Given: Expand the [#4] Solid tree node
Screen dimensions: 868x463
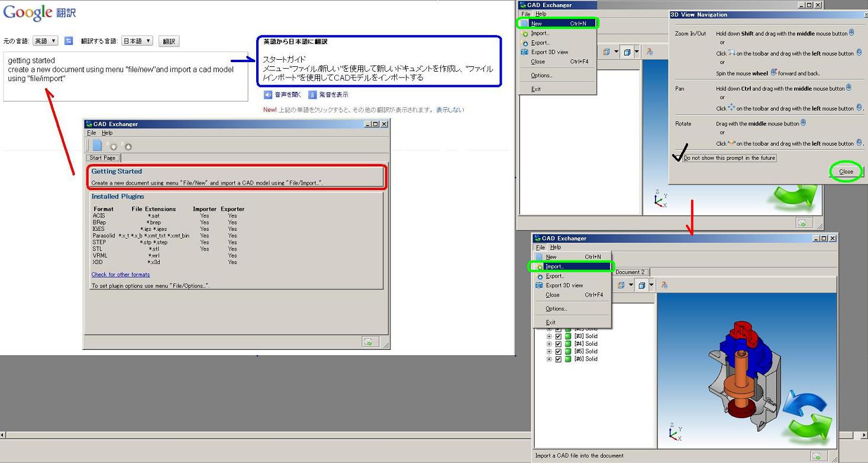Looking at the screenshot, I should (549, 344).
